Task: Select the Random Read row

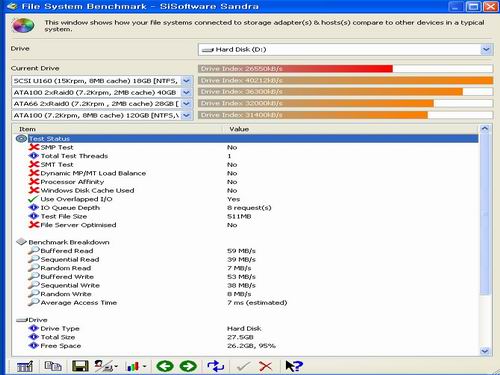Action: [247, 268]
